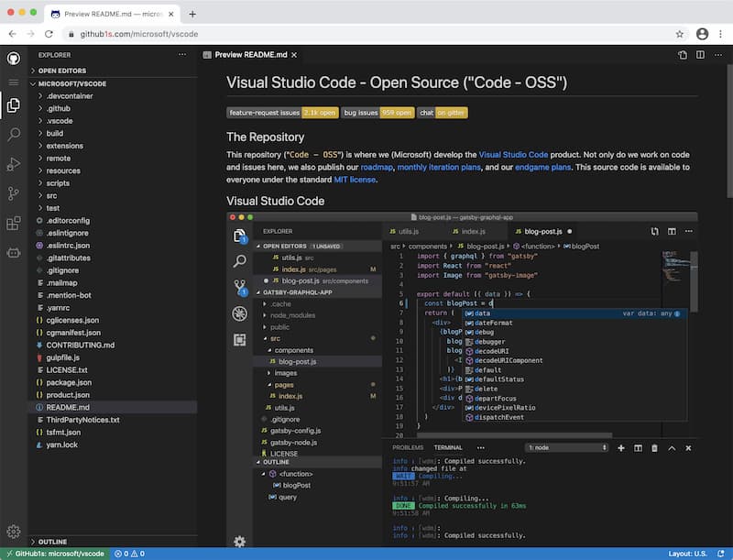Split the editor with split icon

(700, 55)
